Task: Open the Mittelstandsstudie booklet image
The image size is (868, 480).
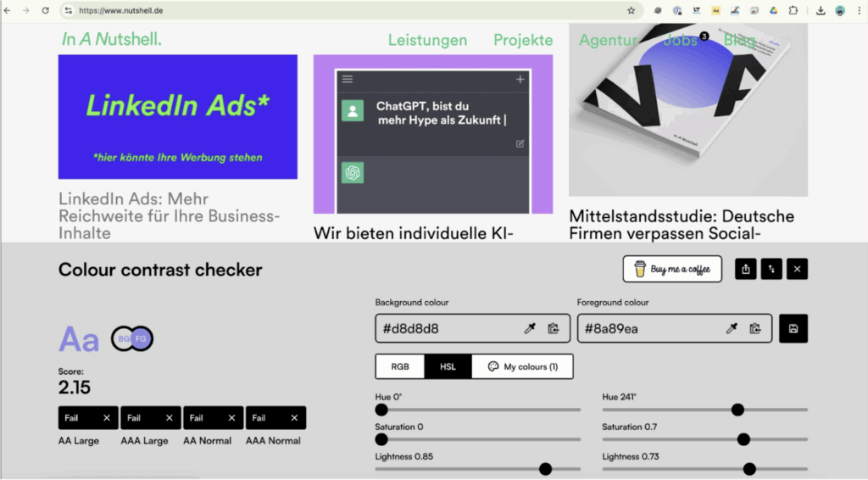Action: 688,110
